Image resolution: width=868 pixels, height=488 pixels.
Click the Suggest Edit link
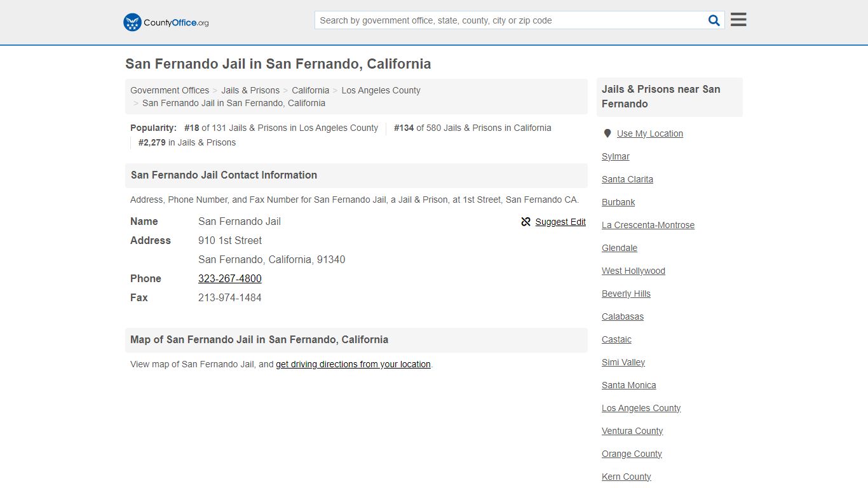560,222
